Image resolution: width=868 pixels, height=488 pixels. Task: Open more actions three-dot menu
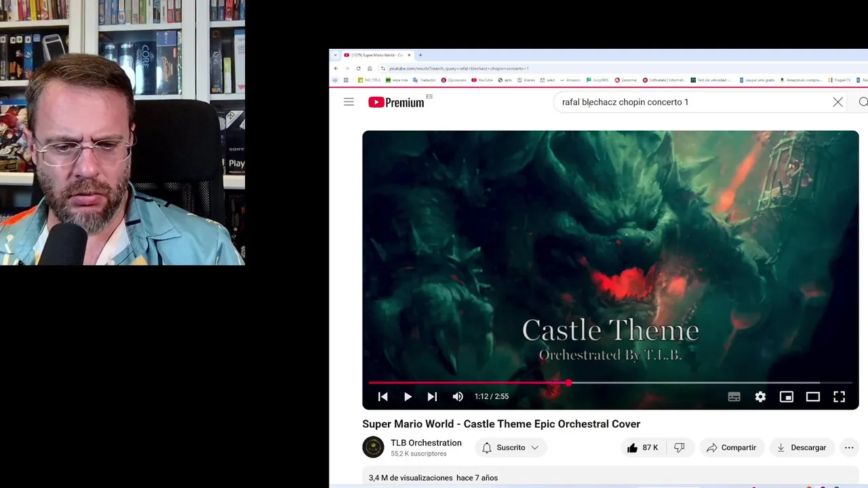(849, 447)
